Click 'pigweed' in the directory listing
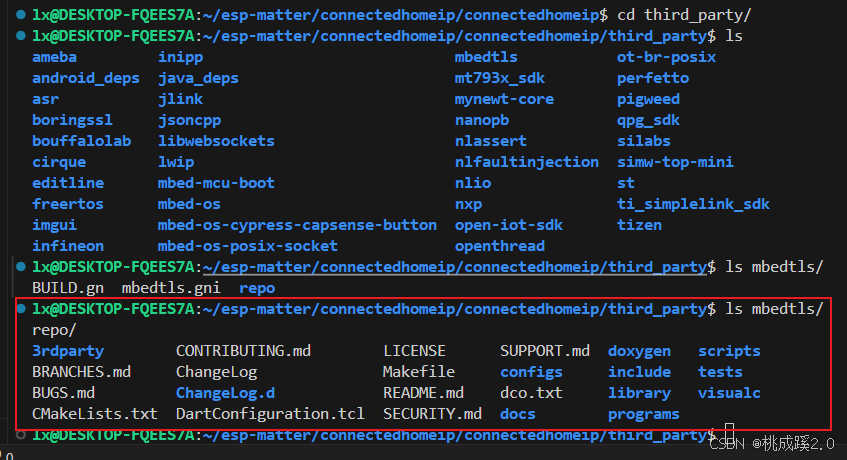The image size is (847, 460). click(x=648, y=99)
